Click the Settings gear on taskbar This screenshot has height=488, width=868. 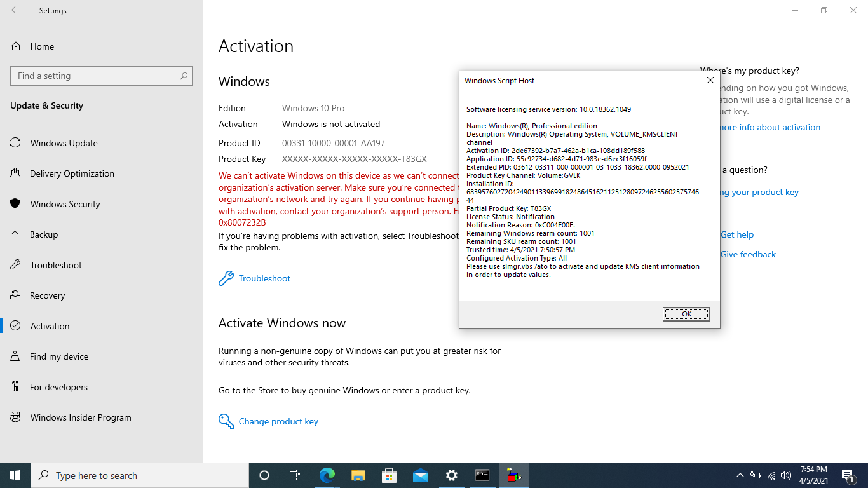[451, 475]
